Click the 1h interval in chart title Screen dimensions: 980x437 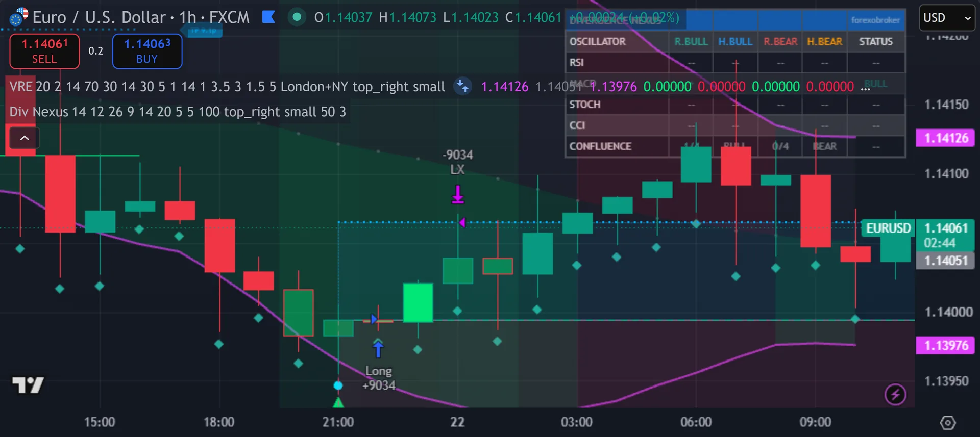[x=188, y=17]
